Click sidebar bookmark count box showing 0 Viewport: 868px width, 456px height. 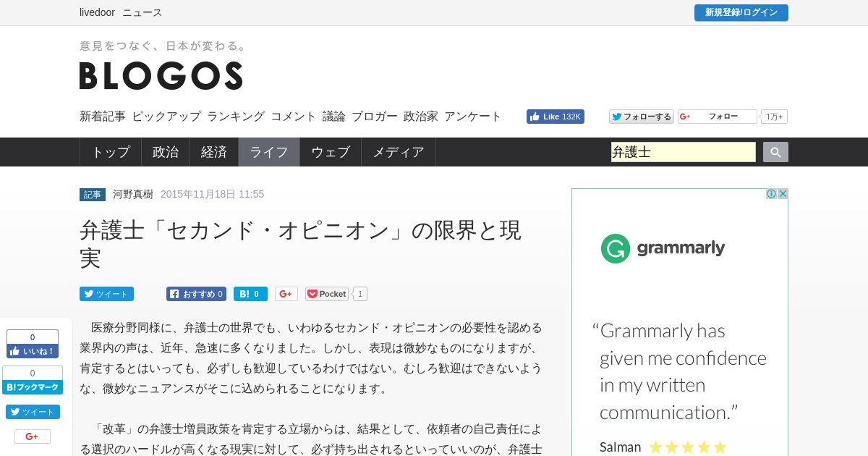[33, 373]
